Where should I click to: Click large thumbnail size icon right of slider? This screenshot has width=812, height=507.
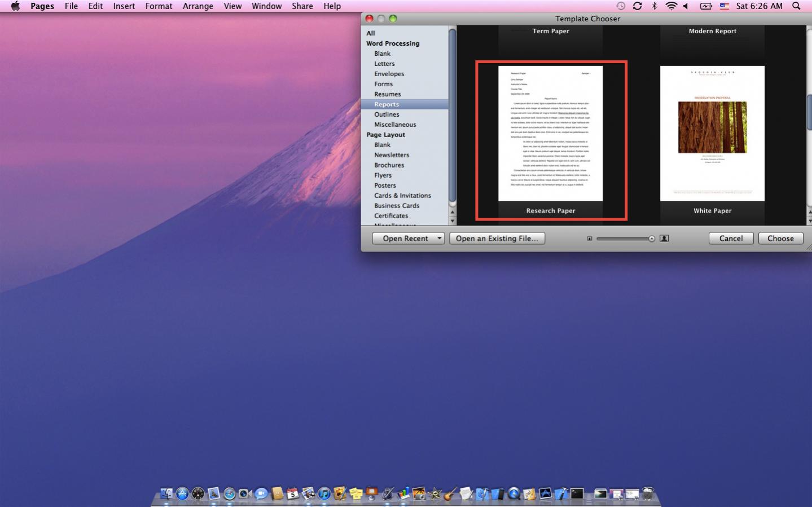coord(664,239)
